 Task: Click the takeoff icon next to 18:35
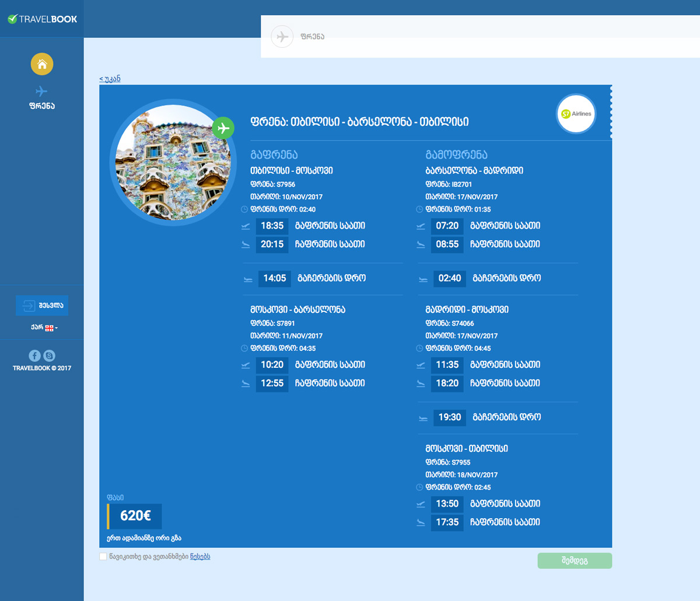(246, 226)
